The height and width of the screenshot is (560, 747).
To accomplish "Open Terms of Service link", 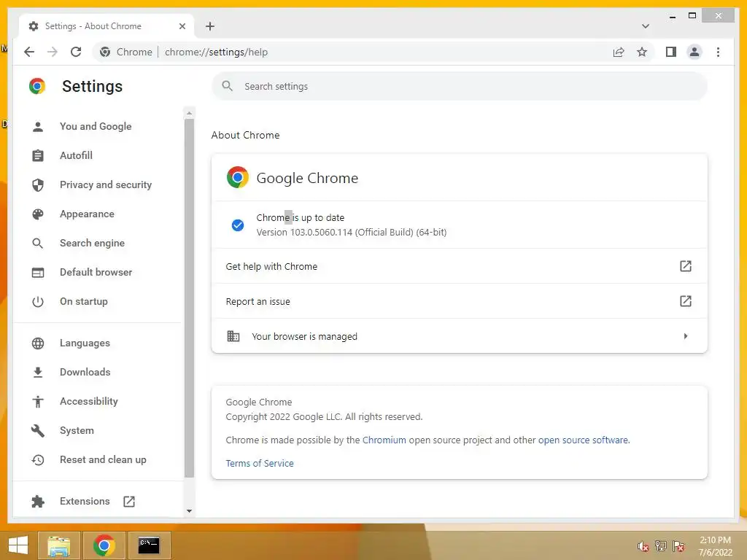I will (x=260, y=463).
